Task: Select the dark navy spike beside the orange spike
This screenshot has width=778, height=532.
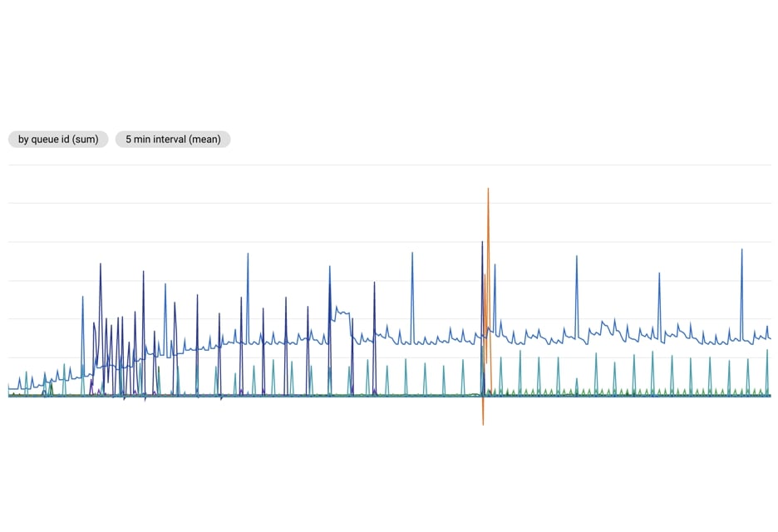Action: tap(482, 243)
